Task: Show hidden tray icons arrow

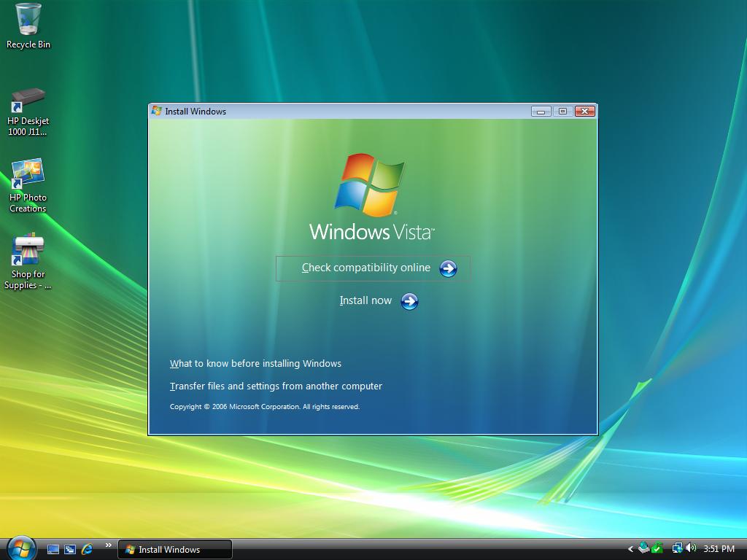Action: pos(631,549)
